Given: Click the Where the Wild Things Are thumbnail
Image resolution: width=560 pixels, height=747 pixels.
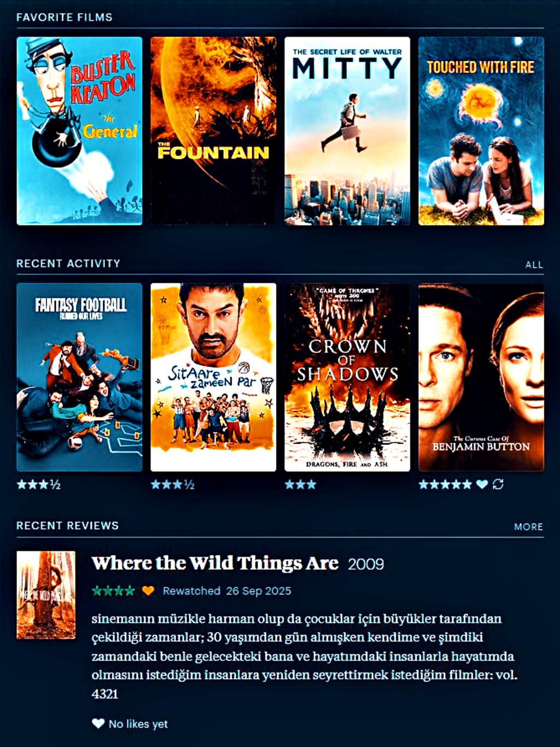Looking at the screenshot, I should [46, 595].
